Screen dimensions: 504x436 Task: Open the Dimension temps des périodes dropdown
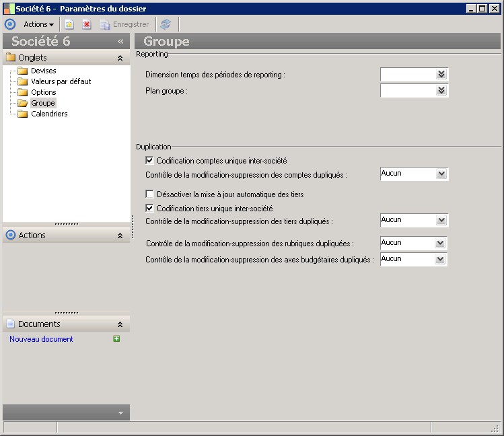pyautogui.click(x=441, y=74)
